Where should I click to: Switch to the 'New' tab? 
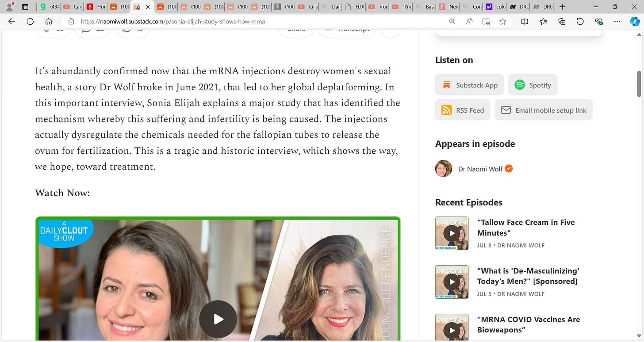point(448,7)
